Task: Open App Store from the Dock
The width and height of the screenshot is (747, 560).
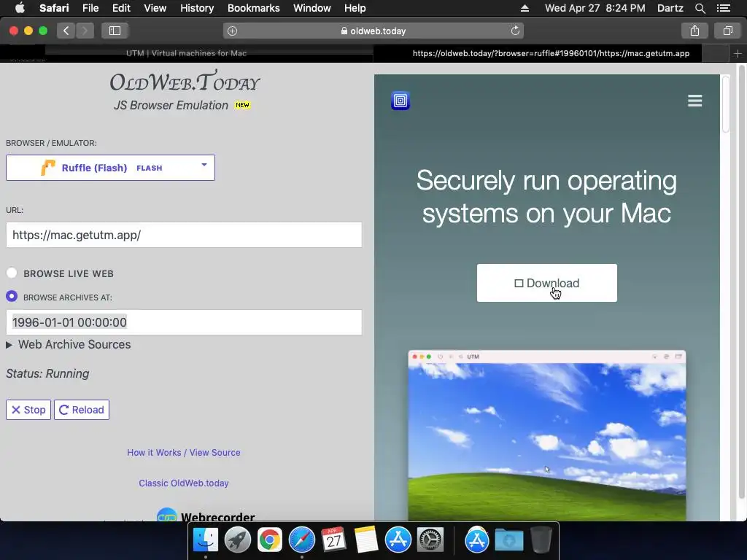Action: 398,540
